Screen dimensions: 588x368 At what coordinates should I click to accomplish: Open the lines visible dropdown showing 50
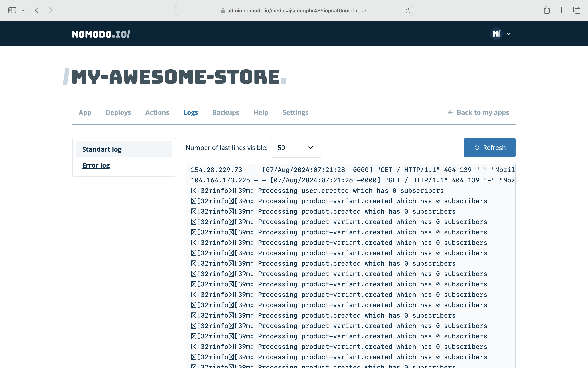(296, 148)
